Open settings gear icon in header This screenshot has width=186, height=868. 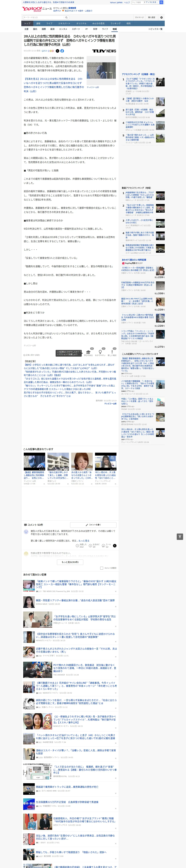161,18
